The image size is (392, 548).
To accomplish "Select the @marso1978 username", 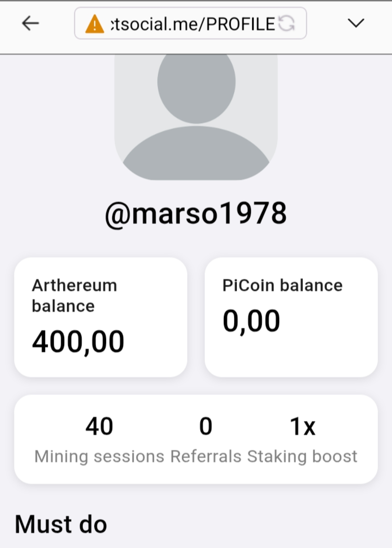I will point(196,214).
